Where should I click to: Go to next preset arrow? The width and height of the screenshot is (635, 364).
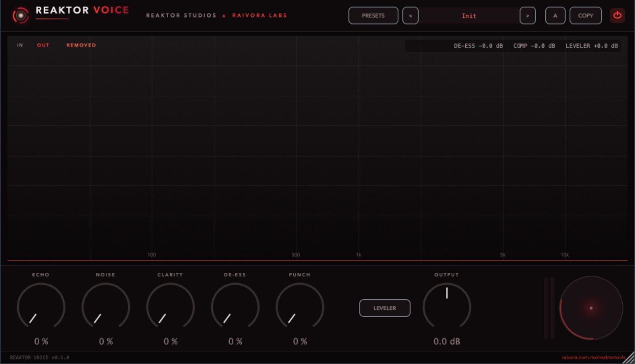[x=527, y=15]
